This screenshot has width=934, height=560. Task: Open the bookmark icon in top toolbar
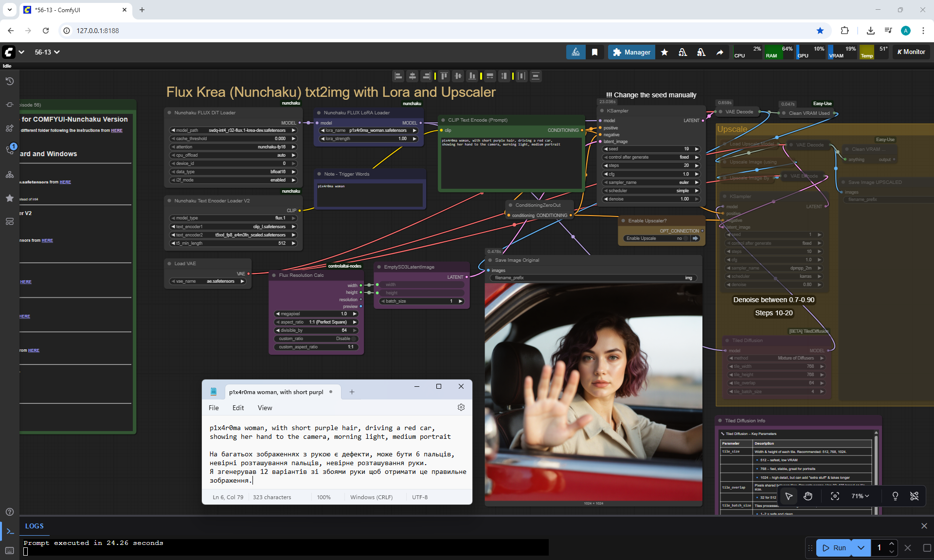point(594,52)
